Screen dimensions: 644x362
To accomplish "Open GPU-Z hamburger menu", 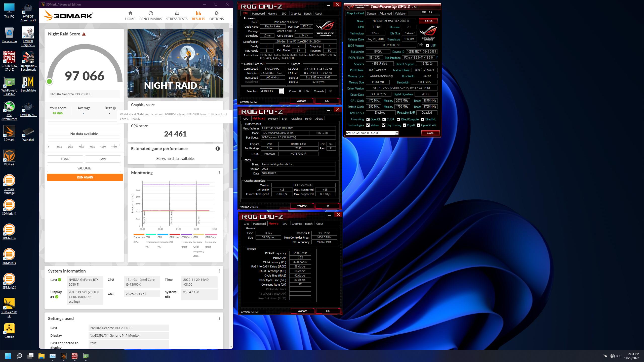I will pyautogui.click(x=437, y=12).
